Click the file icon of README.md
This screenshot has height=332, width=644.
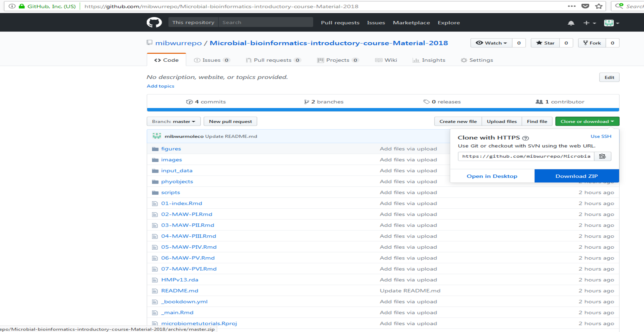click(x=155, y=291)
